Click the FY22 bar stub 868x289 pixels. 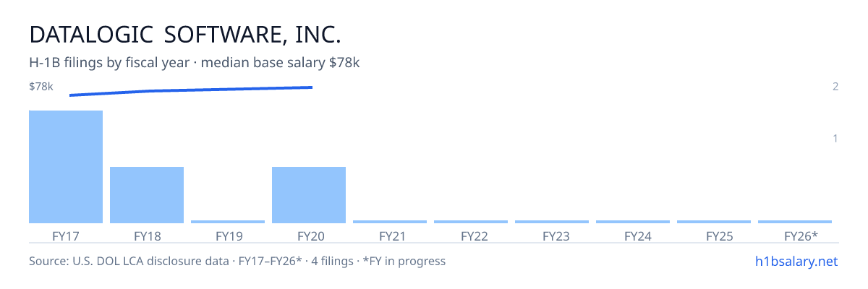471,222
